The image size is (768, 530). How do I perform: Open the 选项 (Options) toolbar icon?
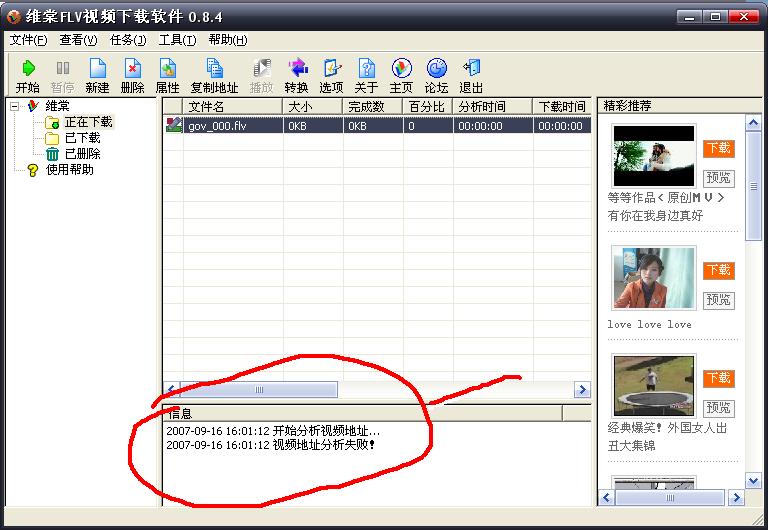332,68
